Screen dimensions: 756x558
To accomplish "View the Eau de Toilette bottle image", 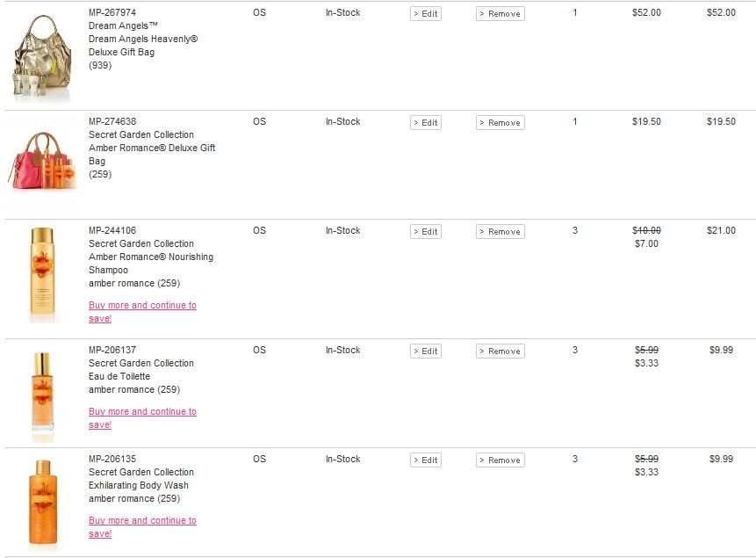I will (42, 395).
